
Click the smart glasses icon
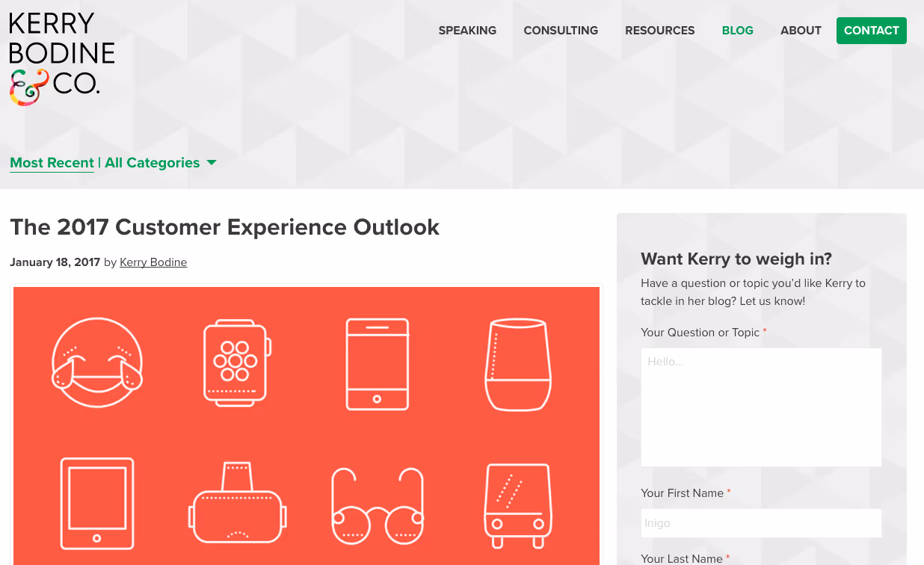point(378,506)
